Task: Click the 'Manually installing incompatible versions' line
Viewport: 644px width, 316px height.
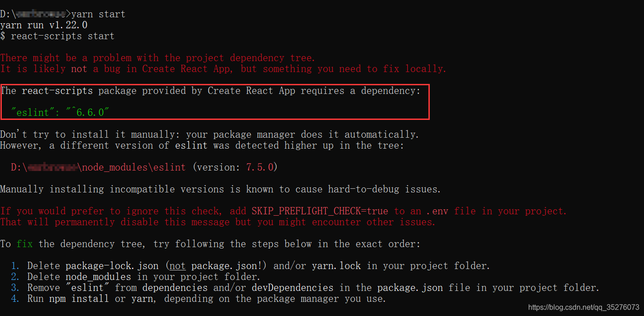Action: pos(221,189)
